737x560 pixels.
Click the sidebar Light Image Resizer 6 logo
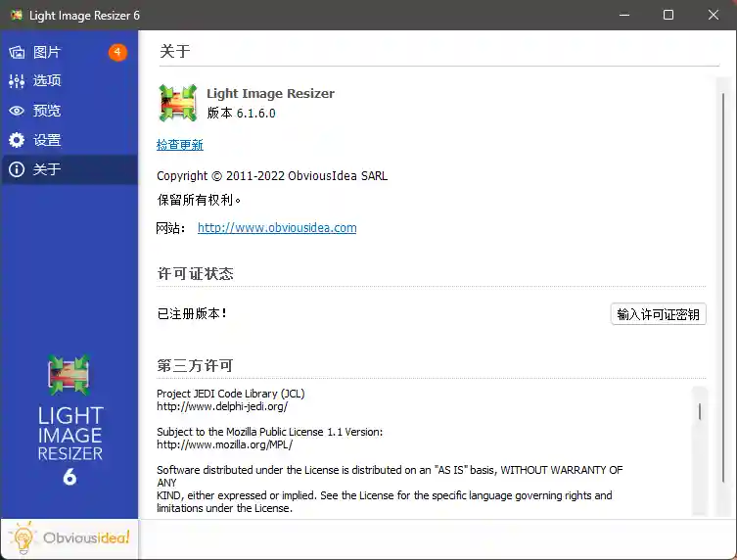click(x=69, y=420)
